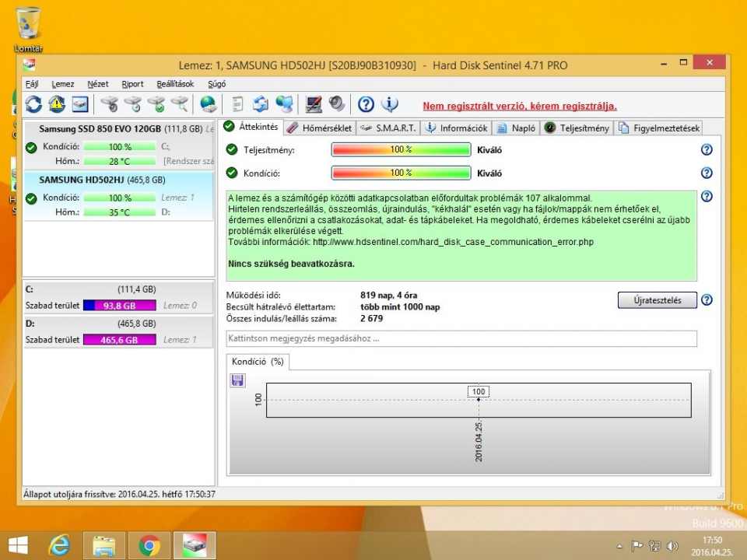Switch to the Áttekintés tab

tap(251, 127)
